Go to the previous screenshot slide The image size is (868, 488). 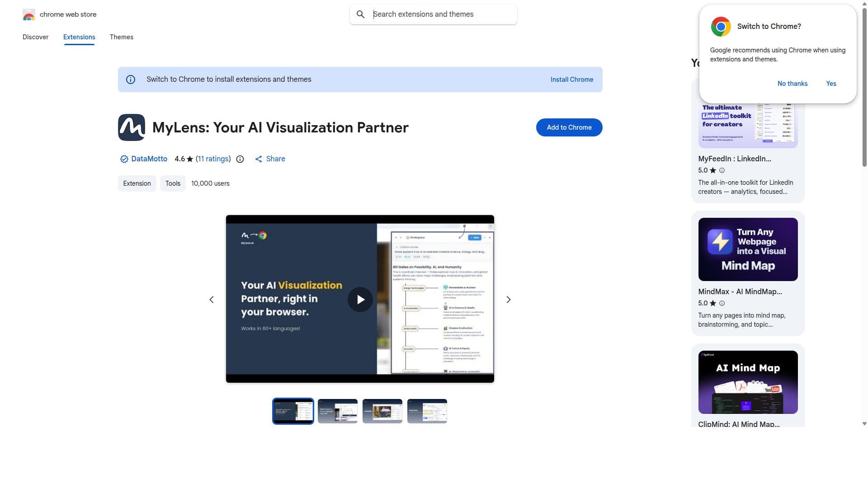[212, 300]
